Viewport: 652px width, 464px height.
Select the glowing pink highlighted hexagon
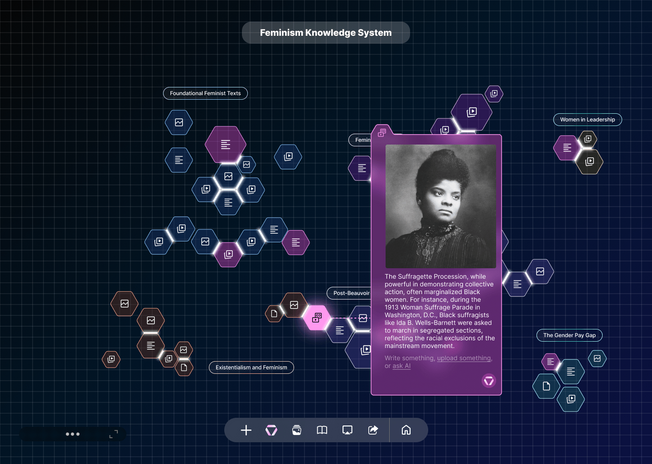pos(317,318)
